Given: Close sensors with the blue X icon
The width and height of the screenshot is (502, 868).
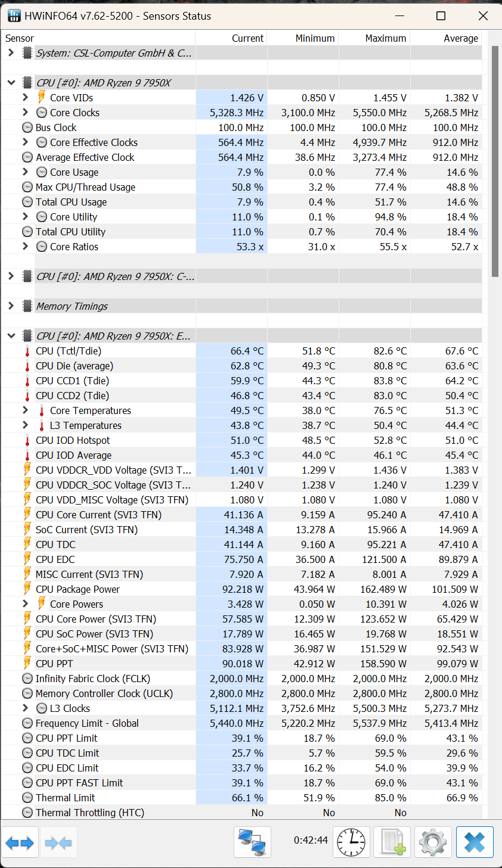Looking at the screenshot, I should click(x=475, y=842).
